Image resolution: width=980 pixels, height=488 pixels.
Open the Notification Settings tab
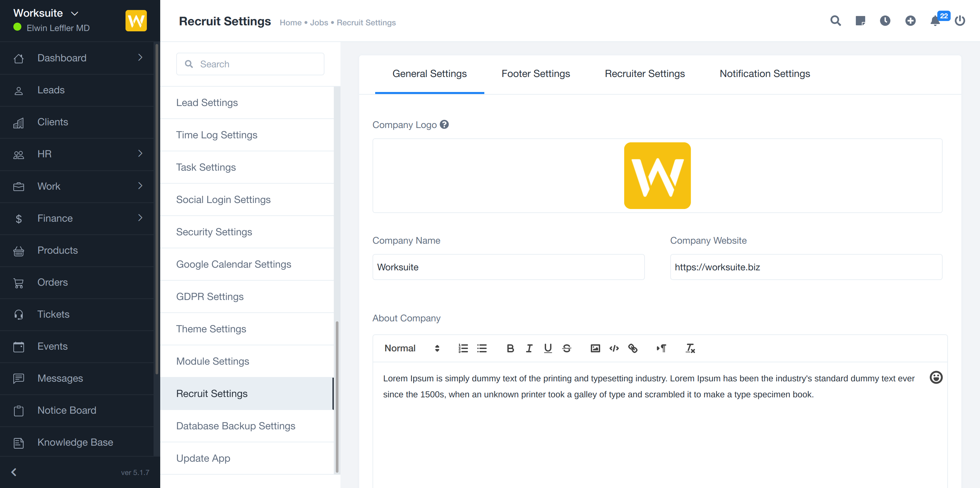[764, 74]
